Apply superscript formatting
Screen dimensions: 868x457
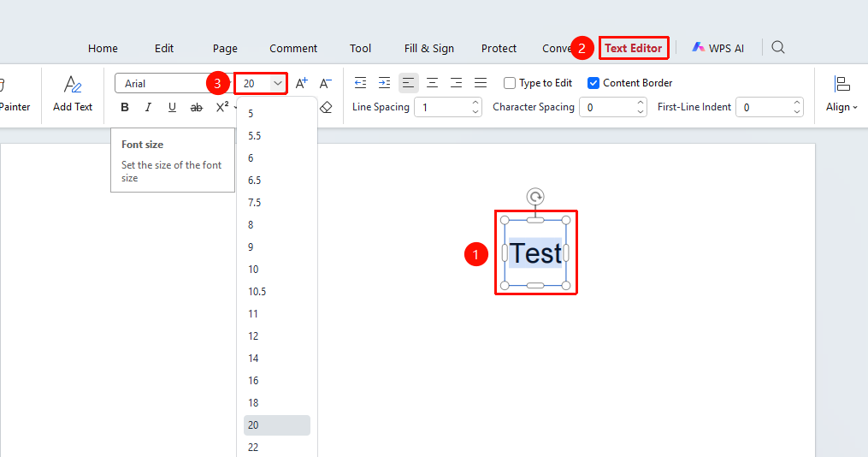(222, 107)
